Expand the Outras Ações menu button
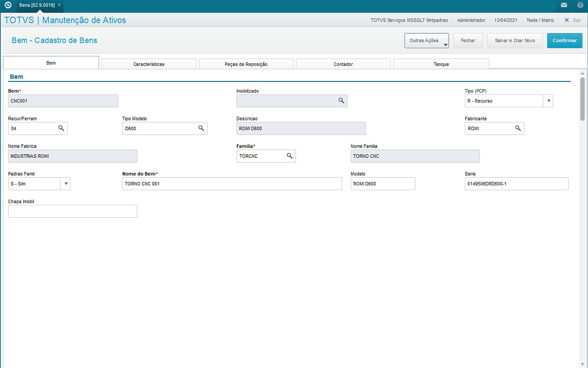Viewport: 588px width, 368px height. pos(426,41)
